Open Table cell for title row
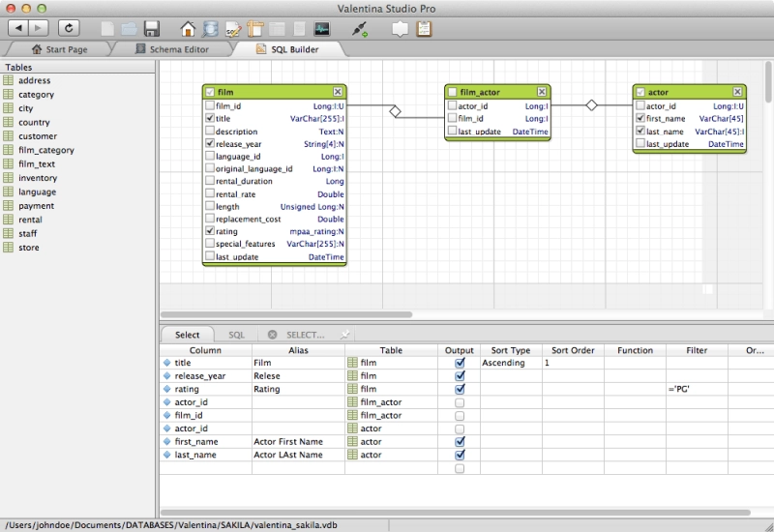This screenshot has height=532, width=774. (391, 363)
